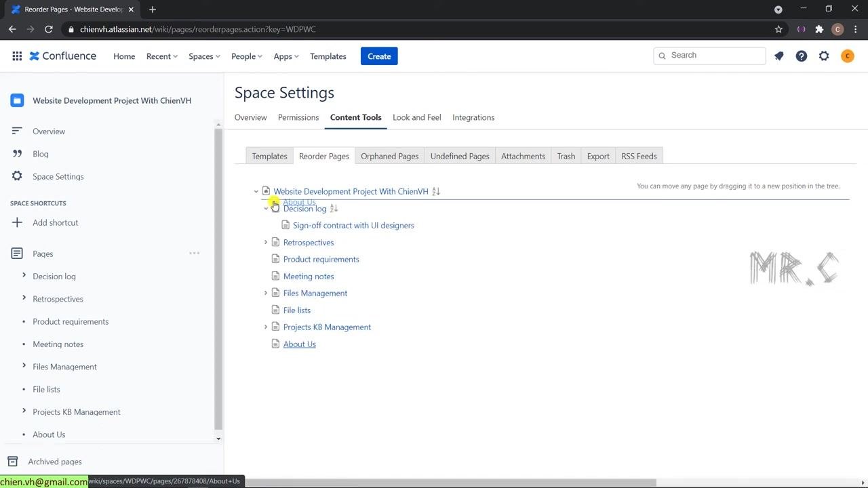Go back with the browser back arrow

click(x=12, y=29)
